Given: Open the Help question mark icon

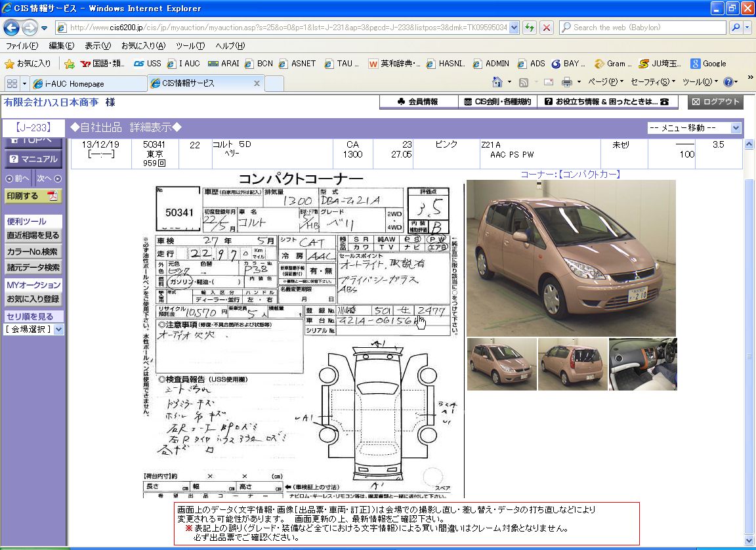Looking at the screenshot, I should tap(727, 82).
